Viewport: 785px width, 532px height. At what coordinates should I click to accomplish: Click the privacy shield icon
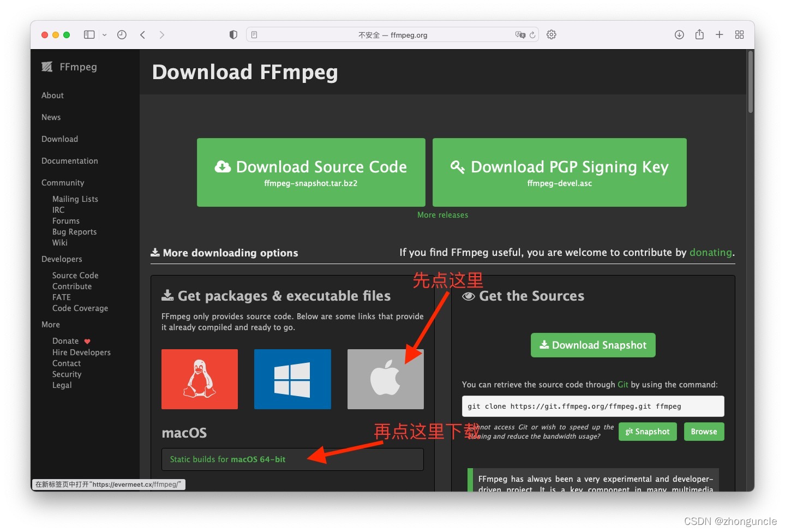tap(233, 35)
